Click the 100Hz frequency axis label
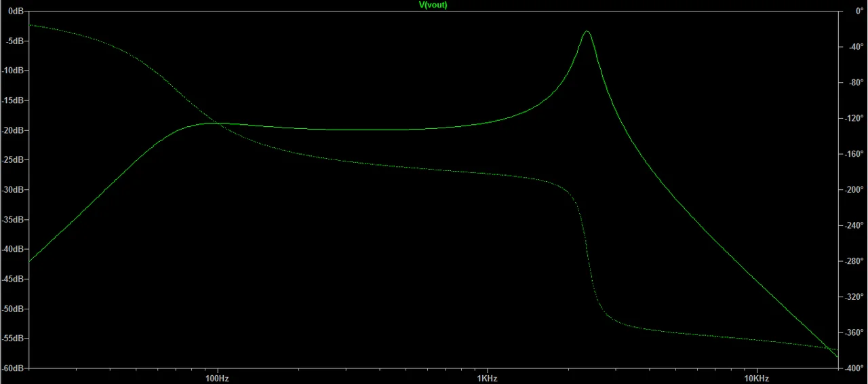Screen dimensions: 868x384 [217, 378]
